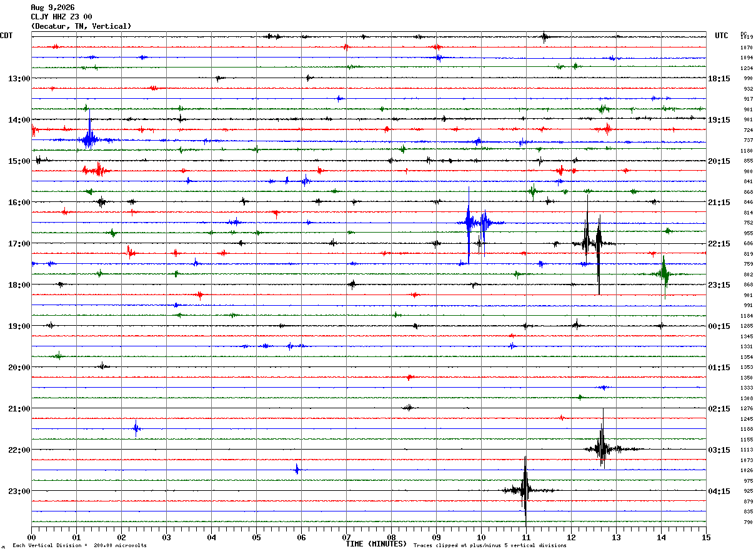Click the minute 08 axis tick label

[391, 537]
